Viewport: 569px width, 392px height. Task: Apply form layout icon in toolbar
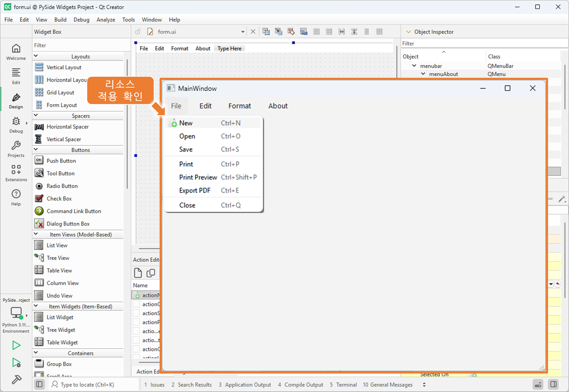click(367, 32)
